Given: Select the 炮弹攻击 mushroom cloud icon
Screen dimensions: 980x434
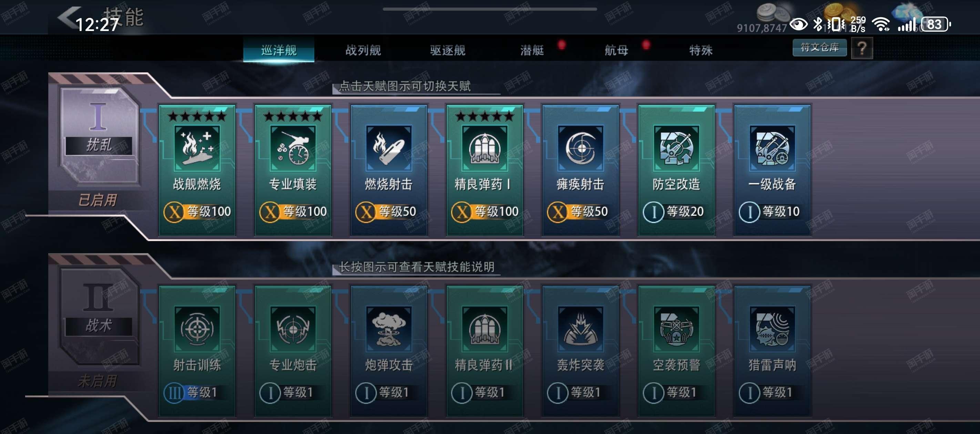Looking at the screenshot, I should (389, 329).
